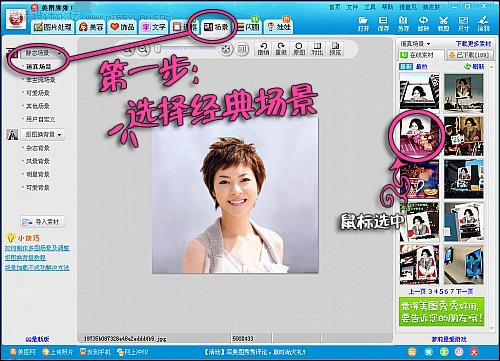The height and width of the screenshot is (361, 500).
Task: Click the 另存 save-as icon
Action: pos(403,24)
